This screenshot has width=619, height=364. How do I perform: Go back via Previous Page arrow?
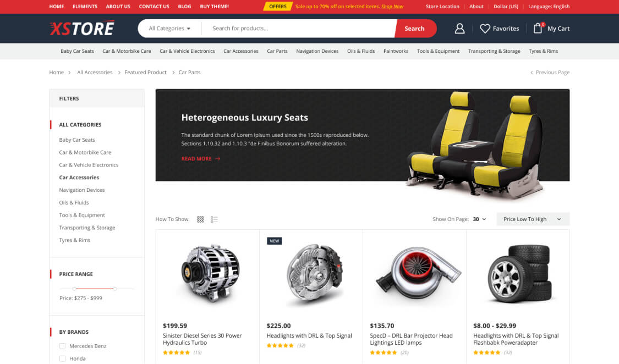click(532, 73)
